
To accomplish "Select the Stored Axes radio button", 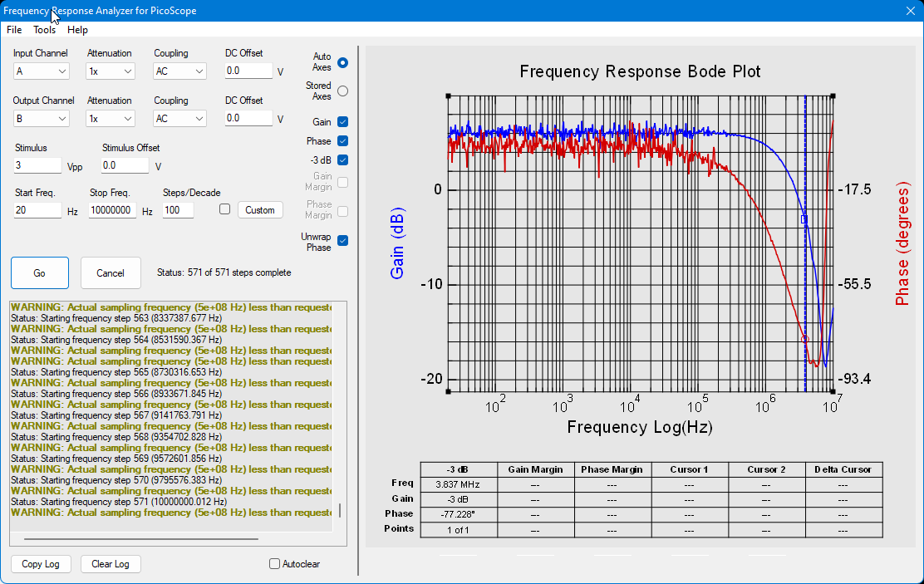I will pyautogui.click(x=343, y=91).
